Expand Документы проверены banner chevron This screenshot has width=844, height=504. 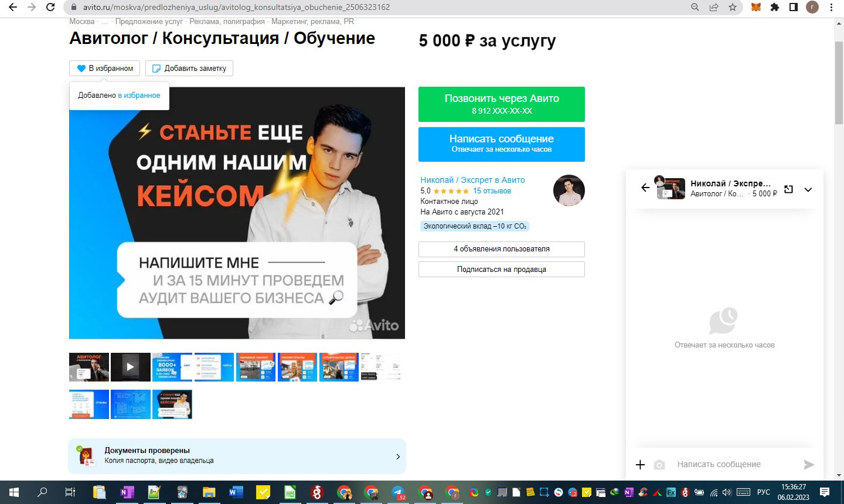[x=398, y=457]
